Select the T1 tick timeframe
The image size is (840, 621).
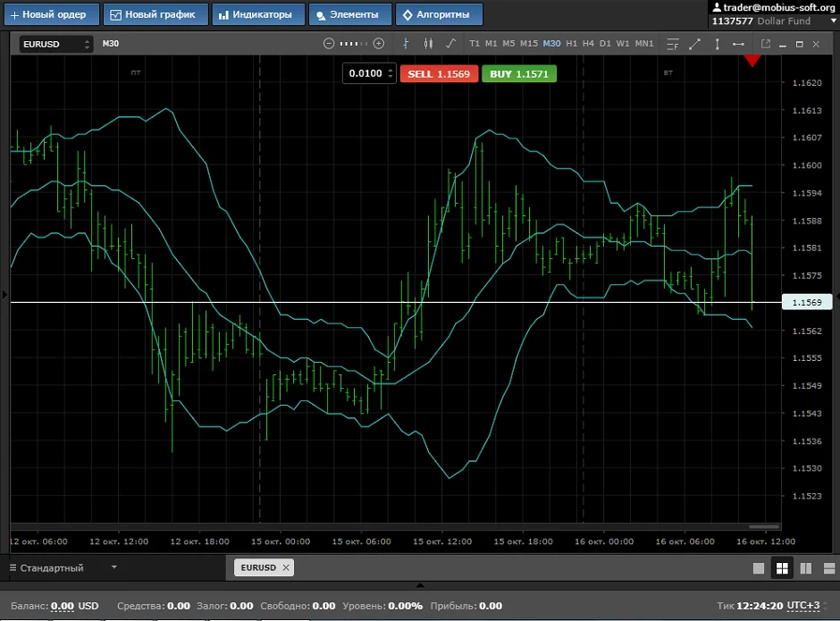475,44
